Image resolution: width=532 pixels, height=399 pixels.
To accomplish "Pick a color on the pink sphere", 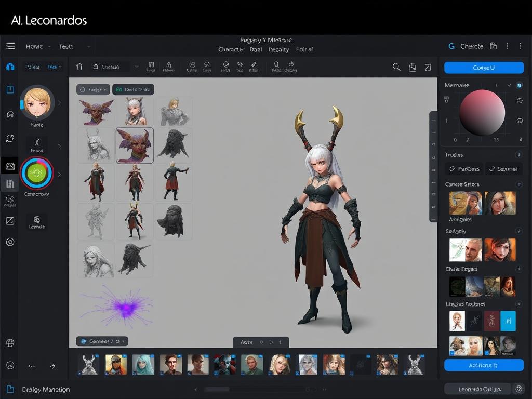I will coord(482,113).
